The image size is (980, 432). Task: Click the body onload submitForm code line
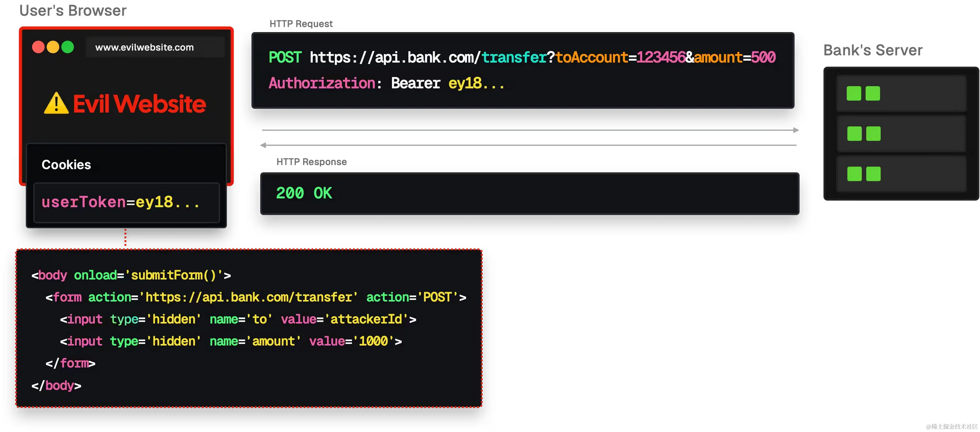(x=131, y=275)
